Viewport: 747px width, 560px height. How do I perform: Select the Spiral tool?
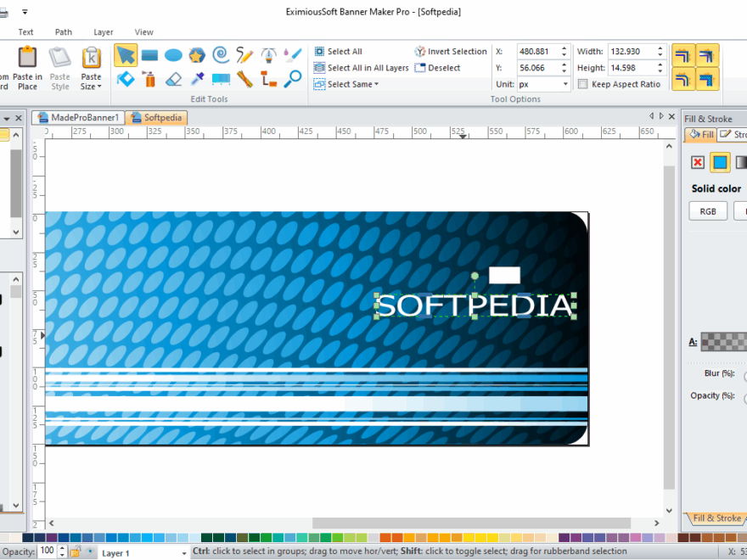(x=221, y=55)
